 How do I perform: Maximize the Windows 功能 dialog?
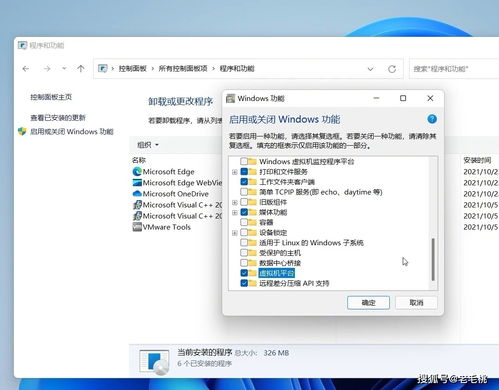(x=403, y=98)
